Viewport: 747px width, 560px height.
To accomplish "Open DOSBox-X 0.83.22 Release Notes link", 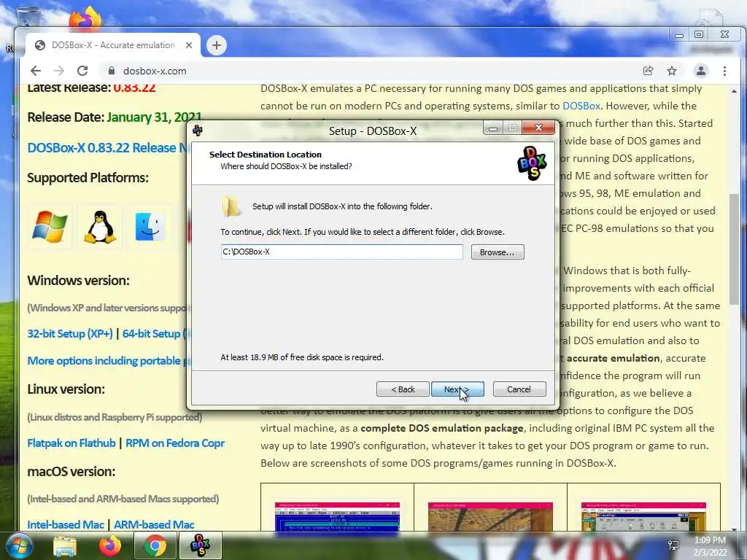I will click(x=107, y=147).
